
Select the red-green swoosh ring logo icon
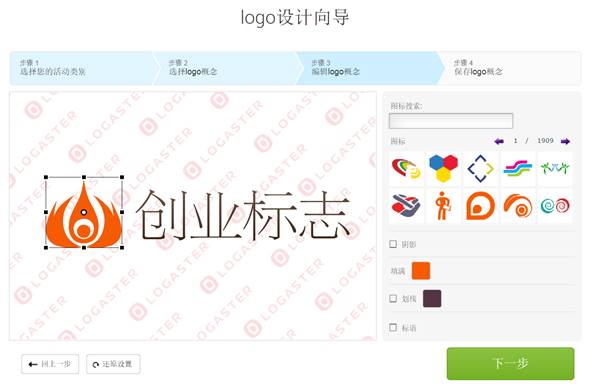(x=406, y=169)
